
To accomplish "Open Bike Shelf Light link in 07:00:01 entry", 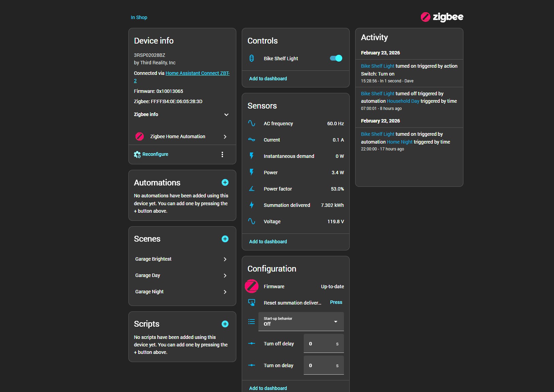I will click(378, 94).
